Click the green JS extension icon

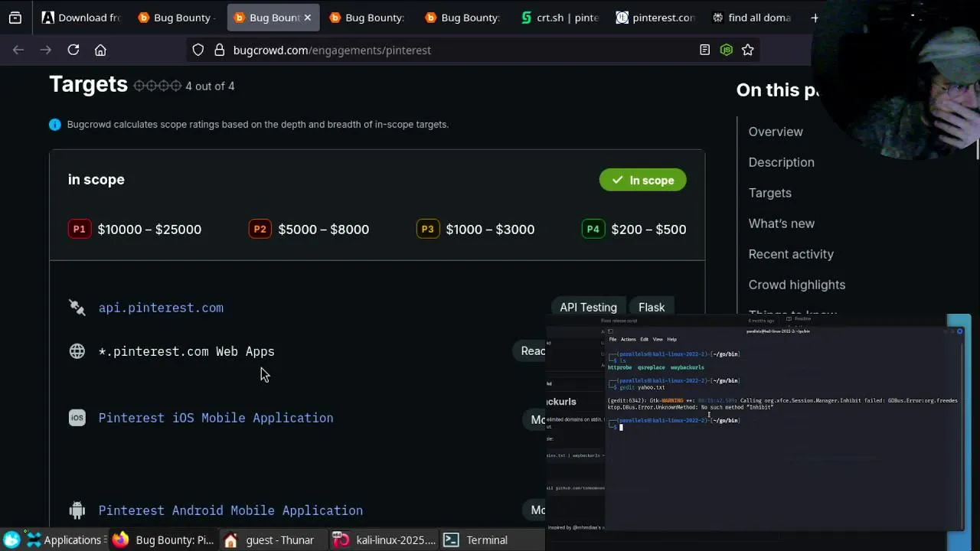[x=727, y=50]
